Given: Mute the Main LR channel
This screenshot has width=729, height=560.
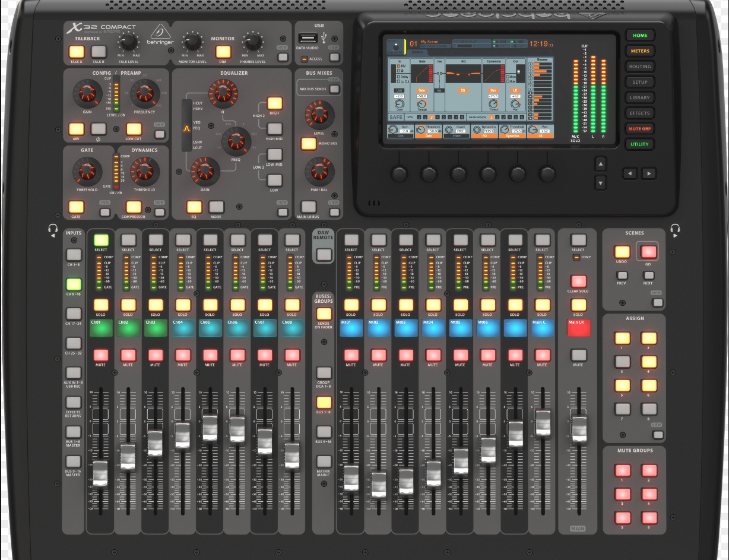Looking at the screenshot, I should tap(578, 355).
